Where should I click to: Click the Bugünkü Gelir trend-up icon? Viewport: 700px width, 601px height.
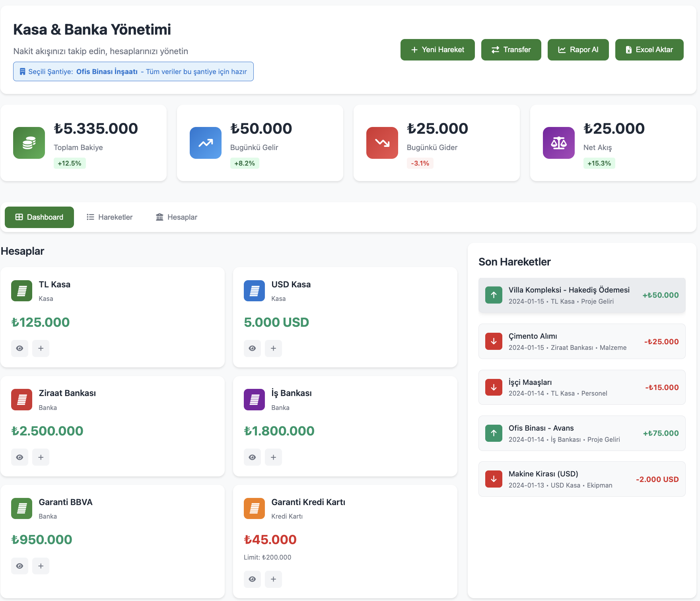[206, 143]
